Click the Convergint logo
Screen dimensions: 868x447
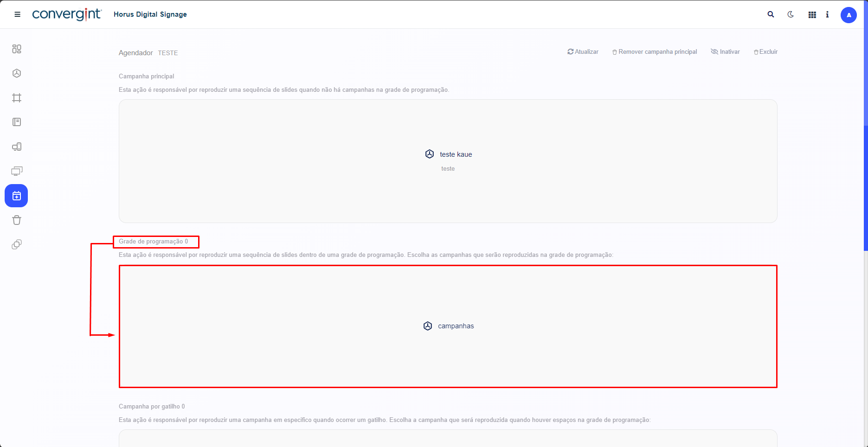click(x=67, y=14)
